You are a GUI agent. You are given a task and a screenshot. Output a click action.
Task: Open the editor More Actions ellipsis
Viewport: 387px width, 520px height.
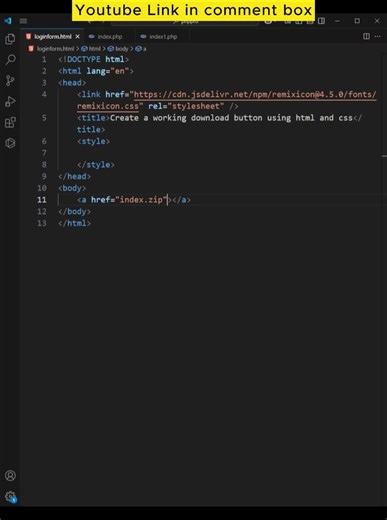pyautogui.click(x=378, y=36)
